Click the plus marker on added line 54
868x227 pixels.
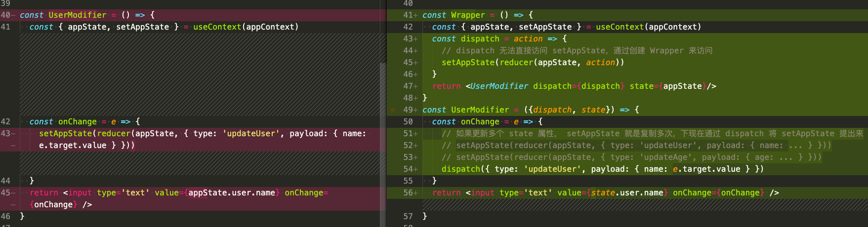click(x=416, y=169)
